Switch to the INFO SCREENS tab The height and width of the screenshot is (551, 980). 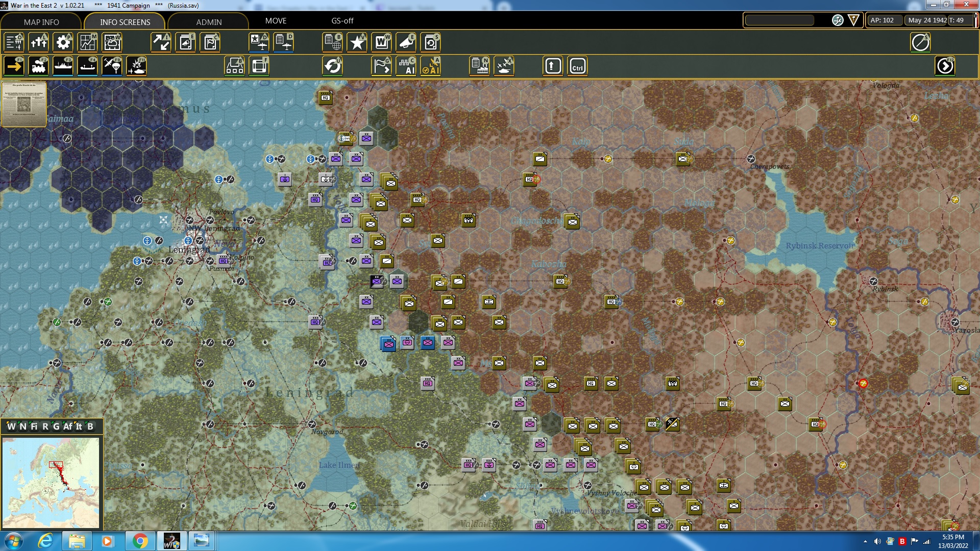coord(125,22)
